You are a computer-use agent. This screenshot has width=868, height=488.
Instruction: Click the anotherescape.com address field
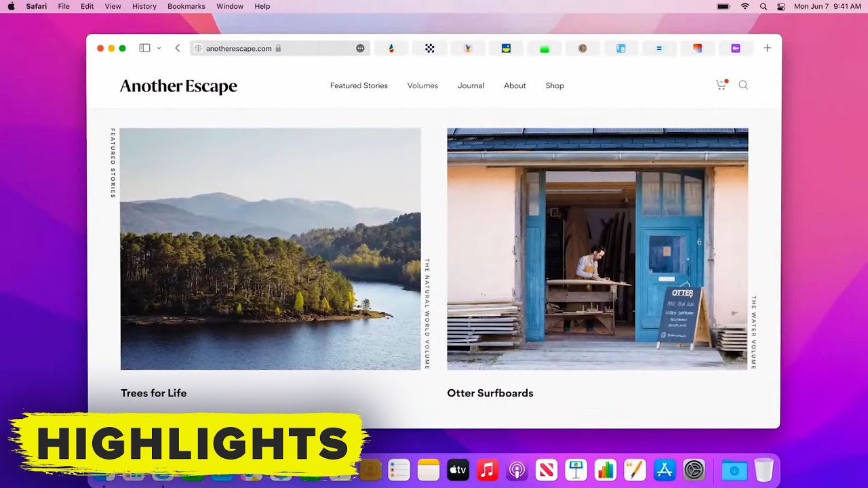click(x=279, y=48)
